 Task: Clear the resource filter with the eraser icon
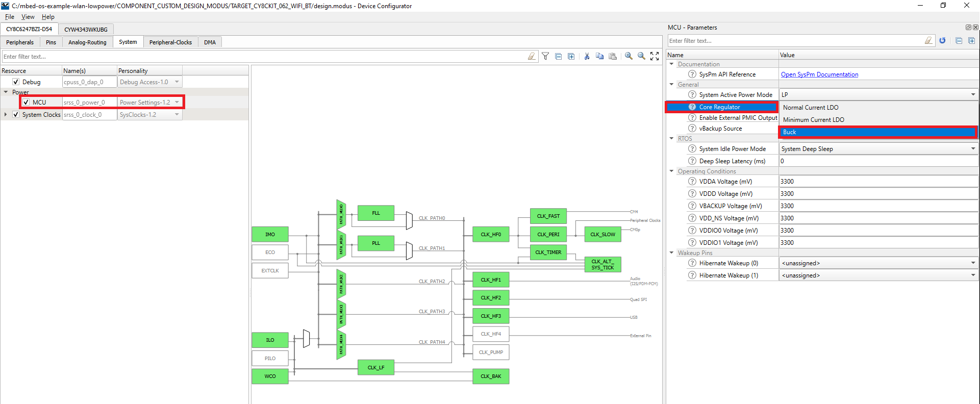532,57
